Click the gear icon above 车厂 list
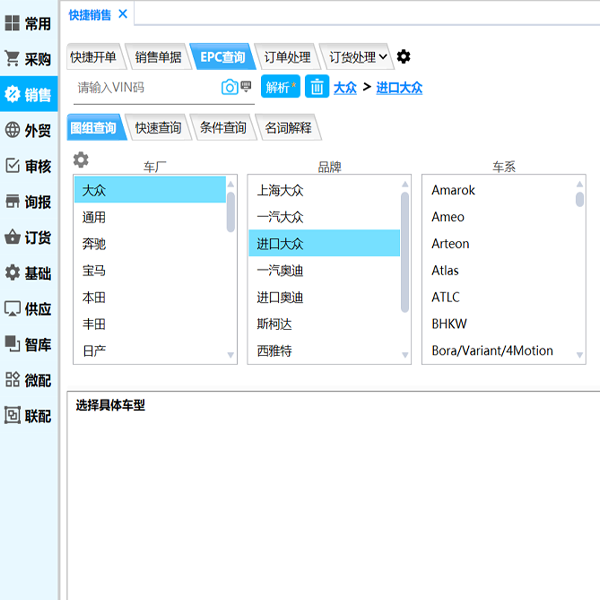 point(81,160)
